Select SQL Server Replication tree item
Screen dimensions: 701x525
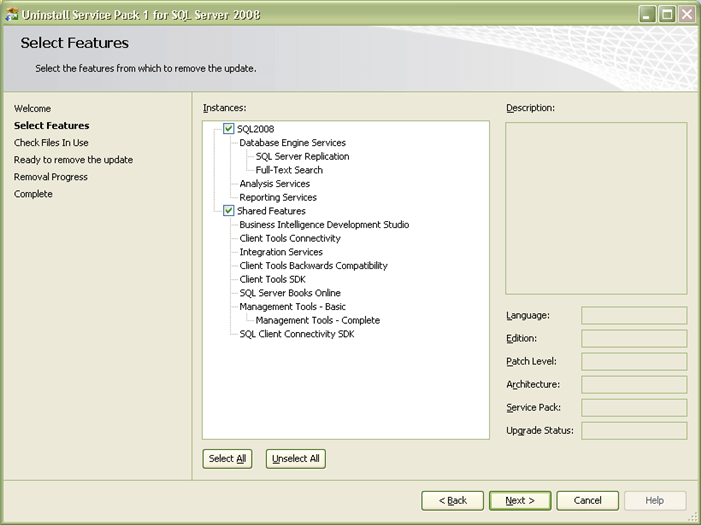tap(302, 157)
